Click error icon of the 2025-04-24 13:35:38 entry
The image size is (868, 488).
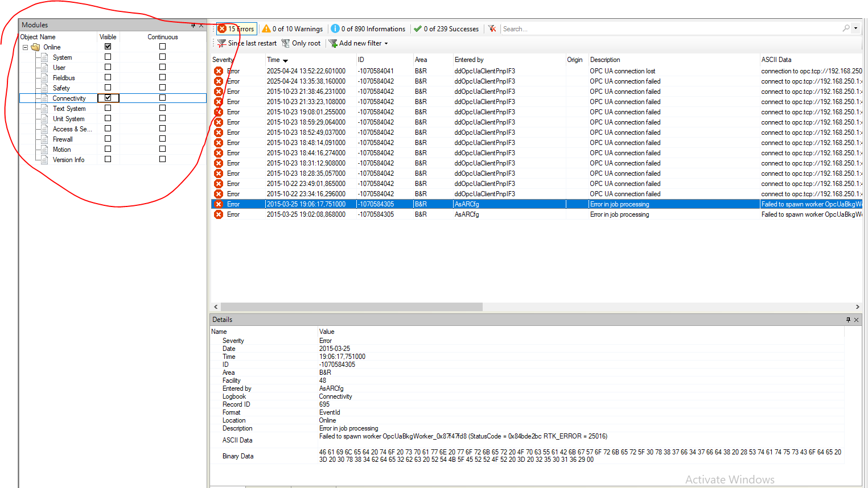pos(219,81)
